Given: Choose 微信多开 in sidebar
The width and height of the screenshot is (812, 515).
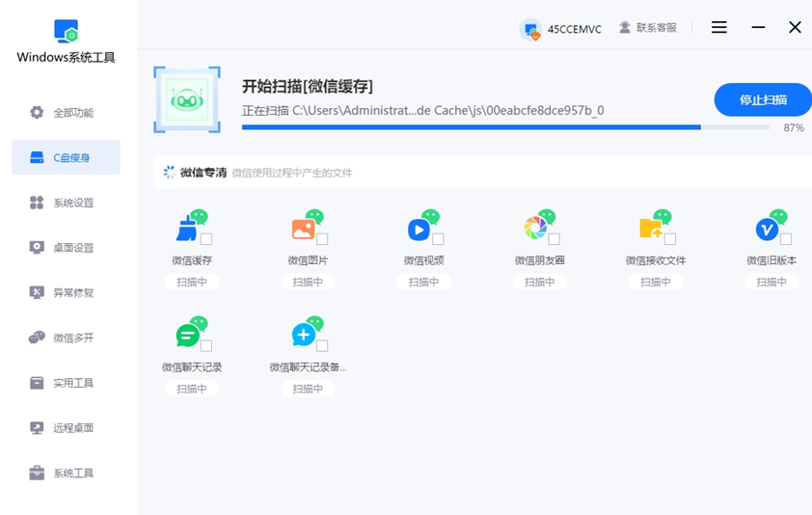Looking at the screenshot, I should pyautogui.click(x=67, y=338).
